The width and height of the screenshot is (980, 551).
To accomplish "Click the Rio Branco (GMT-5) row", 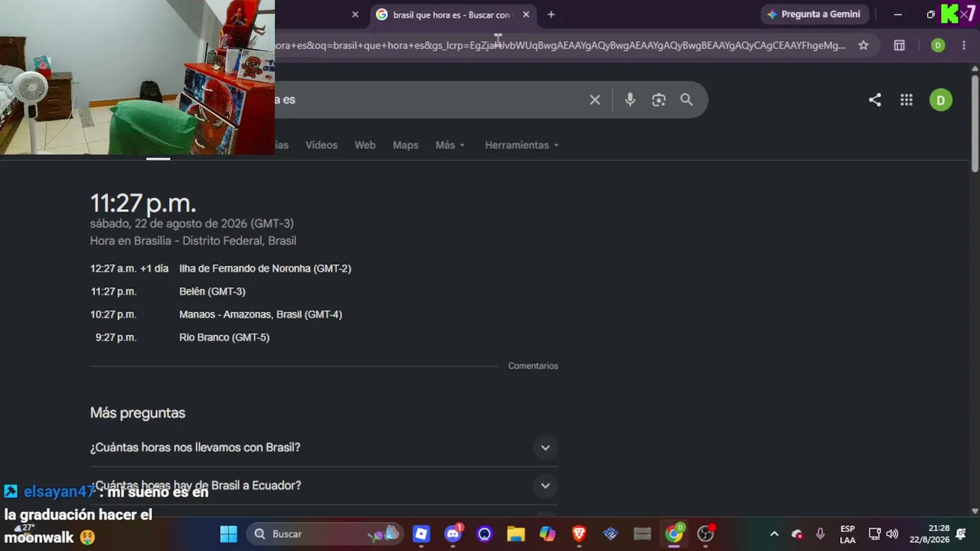I will click(x=182, y=337).
